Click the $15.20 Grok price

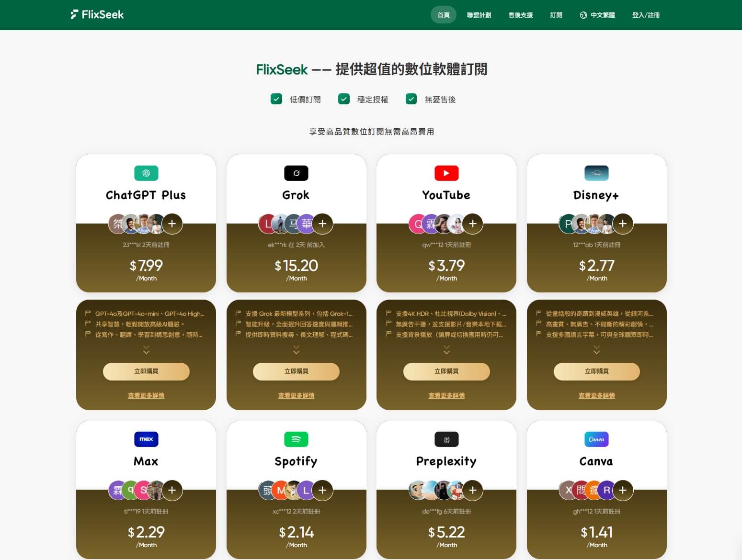296,265
